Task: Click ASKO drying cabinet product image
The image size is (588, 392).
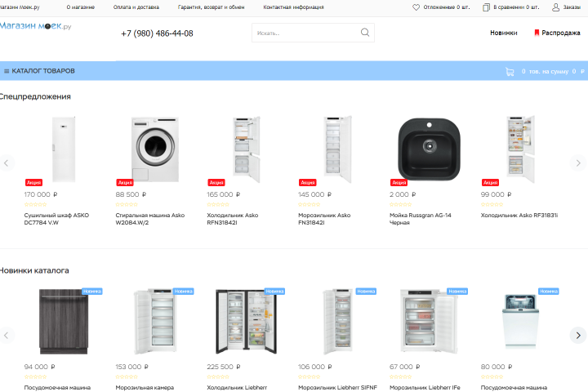Action: tap(64, 149)
